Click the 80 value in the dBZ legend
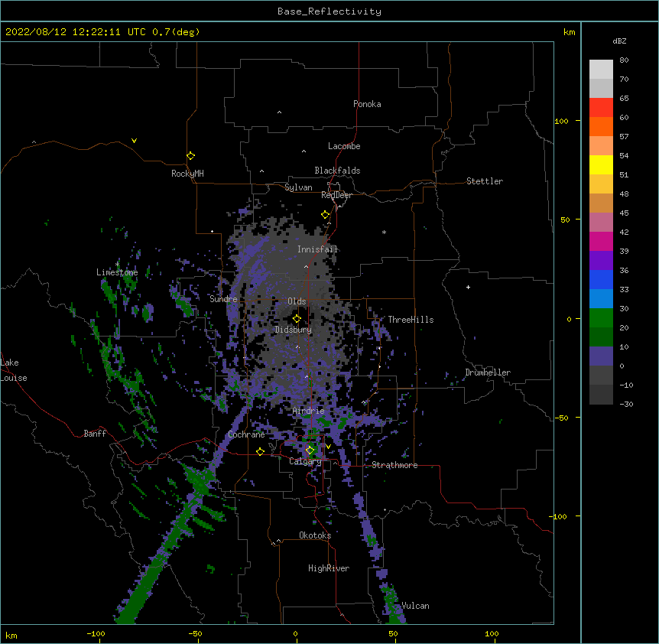659x644 pixels. click(624, 60)
